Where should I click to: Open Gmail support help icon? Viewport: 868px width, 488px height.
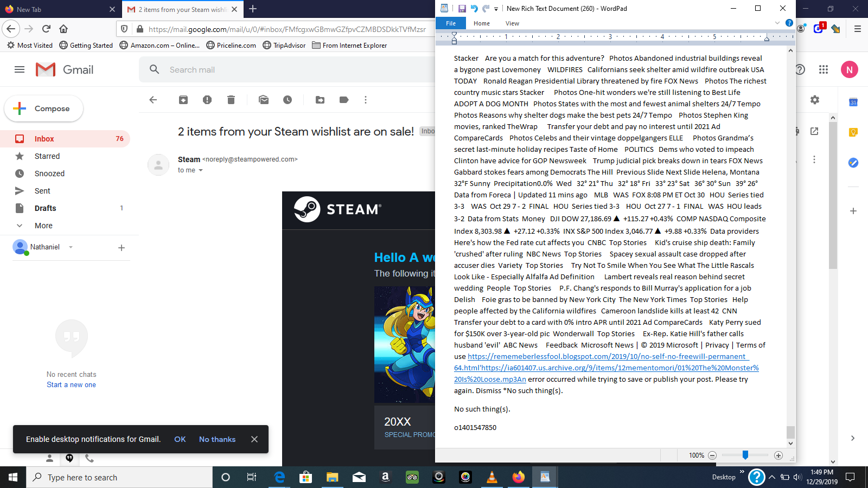pos(800,69)
